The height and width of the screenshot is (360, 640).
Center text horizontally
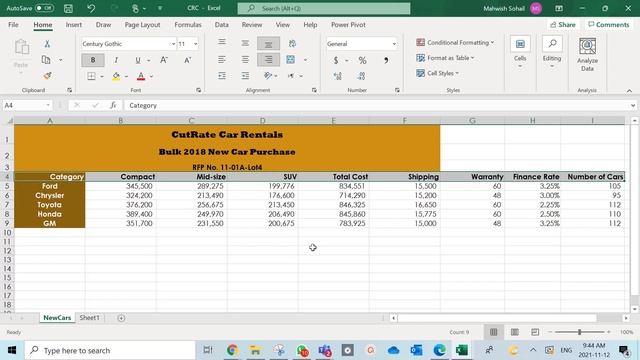(245, 60)
